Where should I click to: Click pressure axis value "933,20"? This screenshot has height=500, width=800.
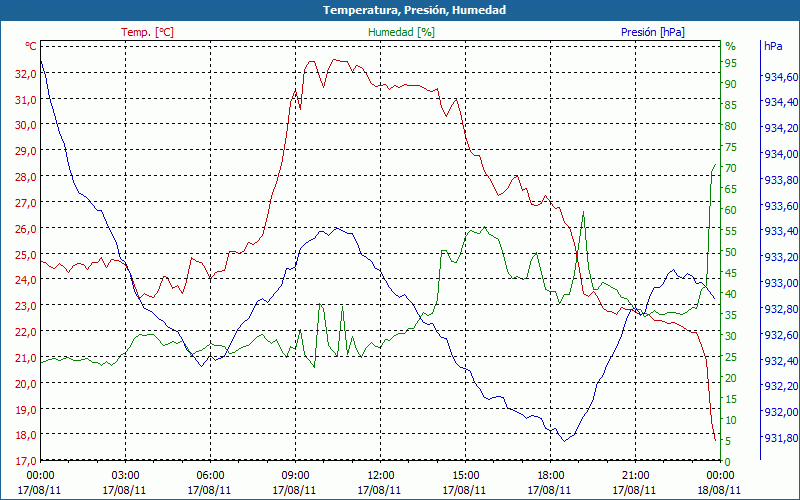pyautogui.click(x=781, y=257)
